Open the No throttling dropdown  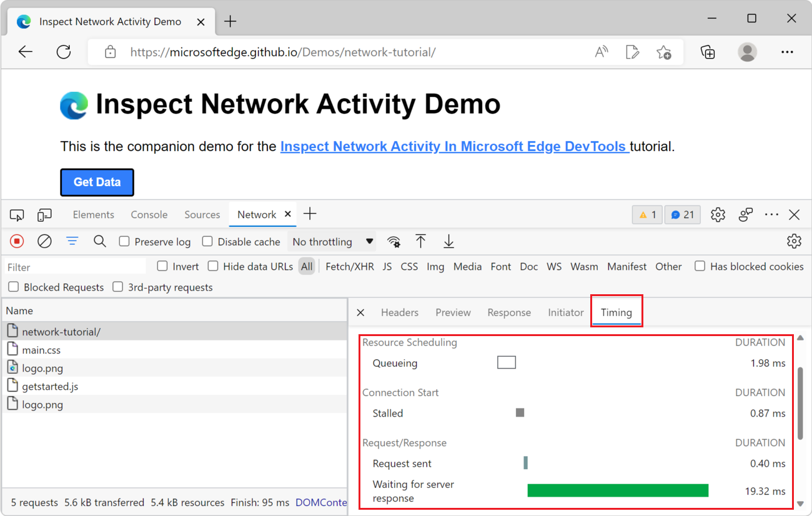pos(333,242)
